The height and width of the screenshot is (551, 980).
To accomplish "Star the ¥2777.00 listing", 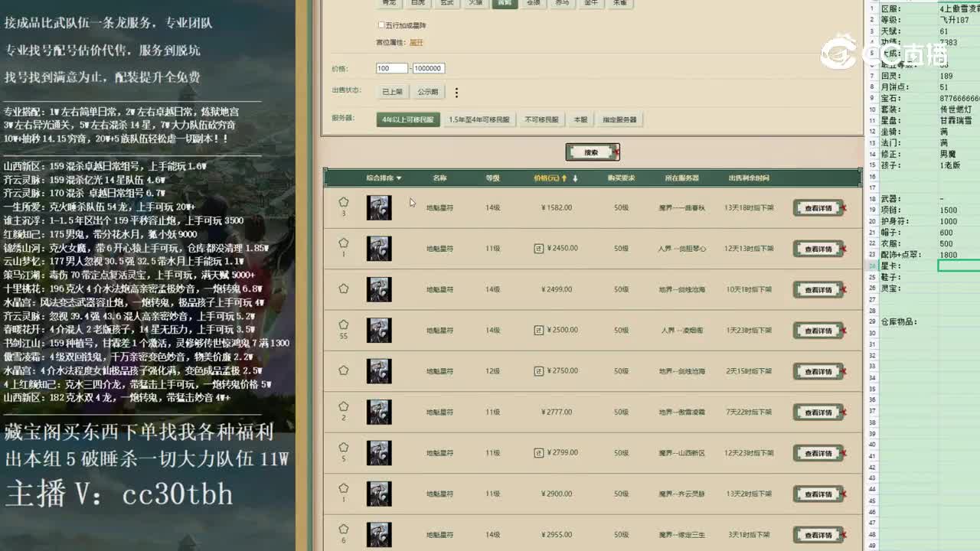I will pyautogui.click(x=344, y=407).
